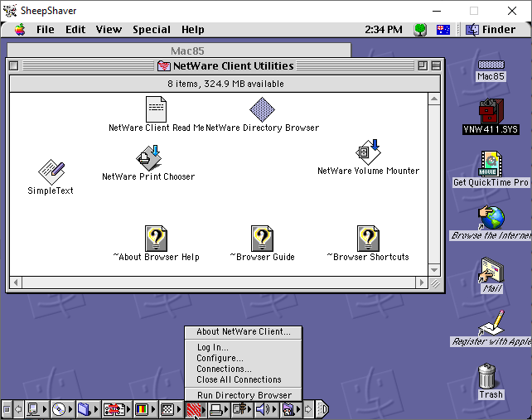The width and height of the screenshot is (532, 420).
Task: Select the Register with Apple alias
Action: [x=491, y=328]
